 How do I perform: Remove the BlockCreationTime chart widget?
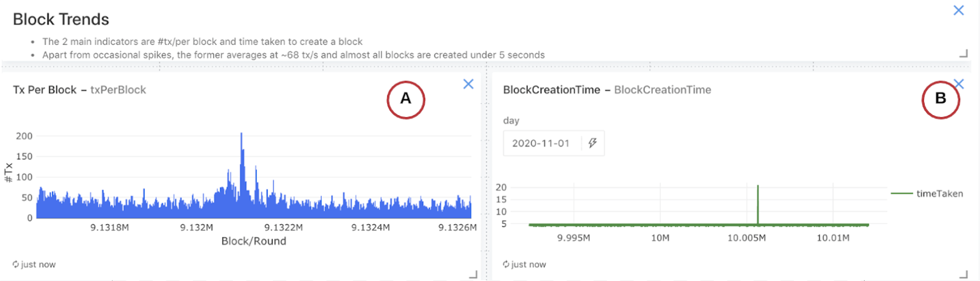pyautogui.click(x=959, y=84)
